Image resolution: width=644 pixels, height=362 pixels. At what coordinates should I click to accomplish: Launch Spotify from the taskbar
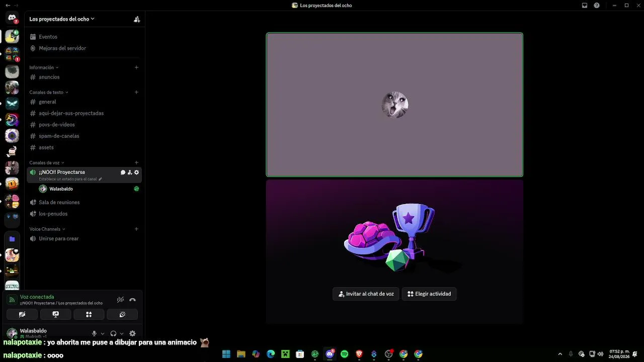[345, 354]
